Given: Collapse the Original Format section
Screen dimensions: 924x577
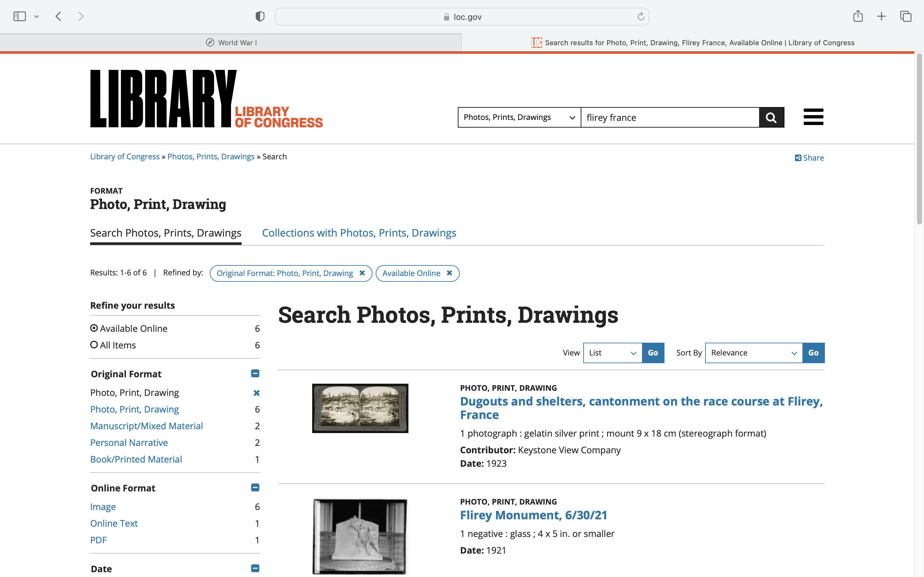Looking at the screenshot, I should [255, 373].
